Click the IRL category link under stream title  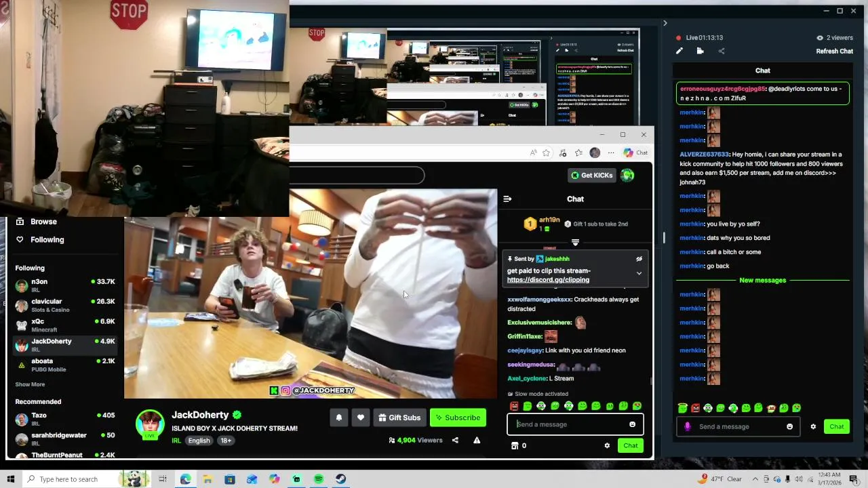(x=176, y=441)
